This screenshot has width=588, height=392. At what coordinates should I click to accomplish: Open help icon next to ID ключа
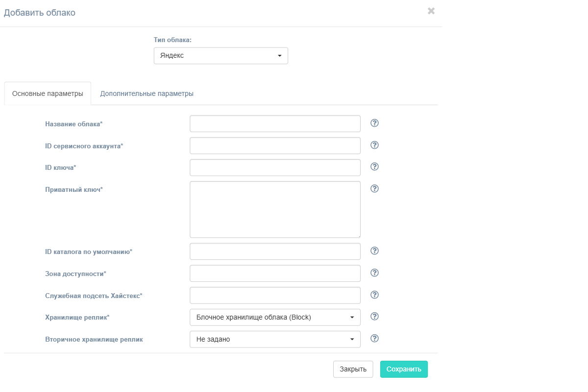pyautogui.click(x=375, y=166)
